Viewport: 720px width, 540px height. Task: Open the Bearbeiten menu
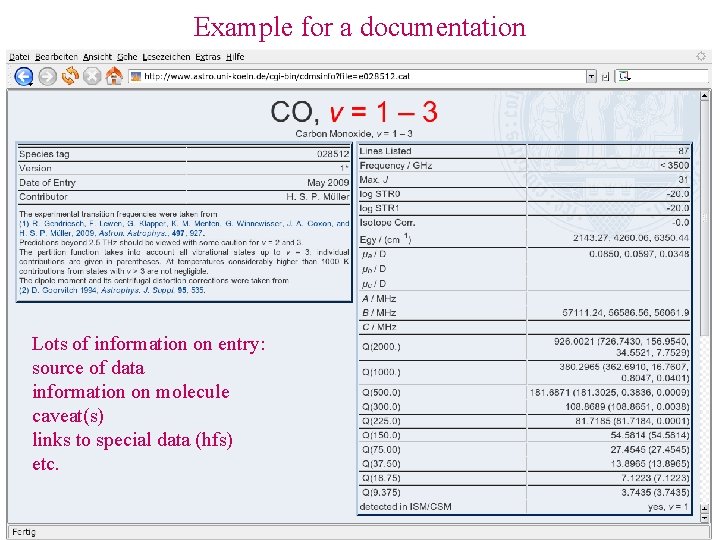click(x=56, y=57)
